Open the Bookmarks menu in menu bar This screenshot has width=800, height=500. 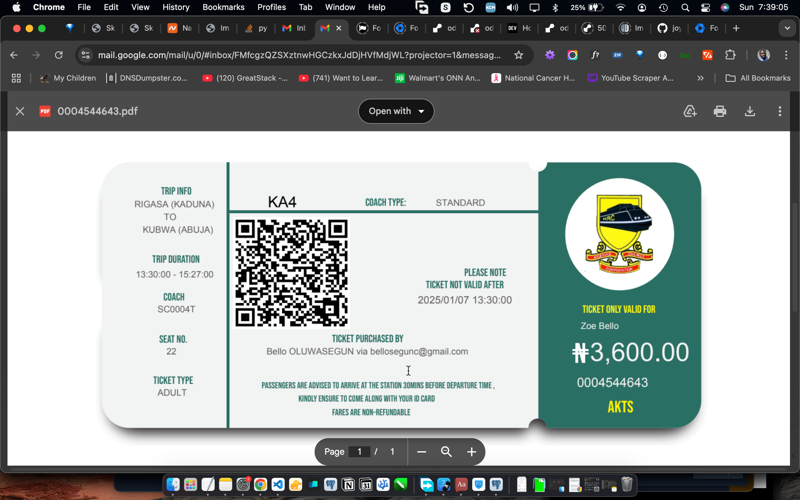(x=223, y=7)
